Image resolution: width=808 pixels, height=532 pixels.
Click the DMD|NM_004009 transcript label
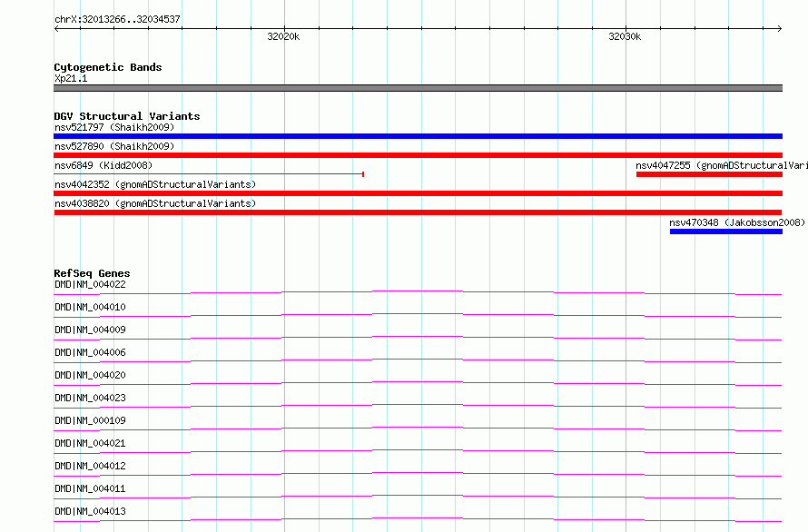click(90, 330)
